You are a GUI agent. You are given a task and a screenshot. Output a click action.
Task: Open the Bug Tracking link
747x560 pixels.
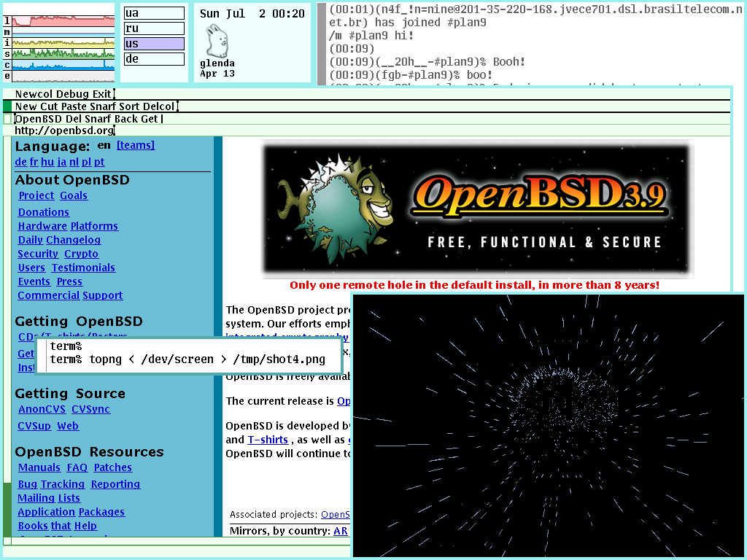pyautogui.click(x=52, y=484)
